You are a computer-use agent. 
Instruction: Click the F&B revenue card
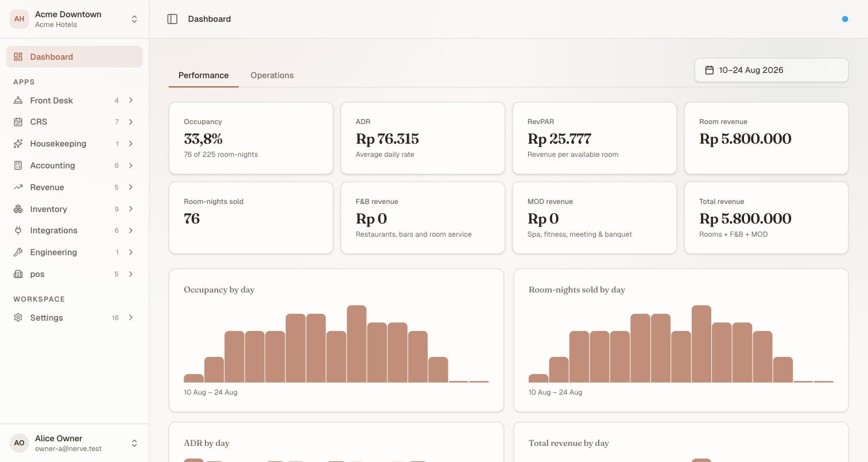[423, 218]
